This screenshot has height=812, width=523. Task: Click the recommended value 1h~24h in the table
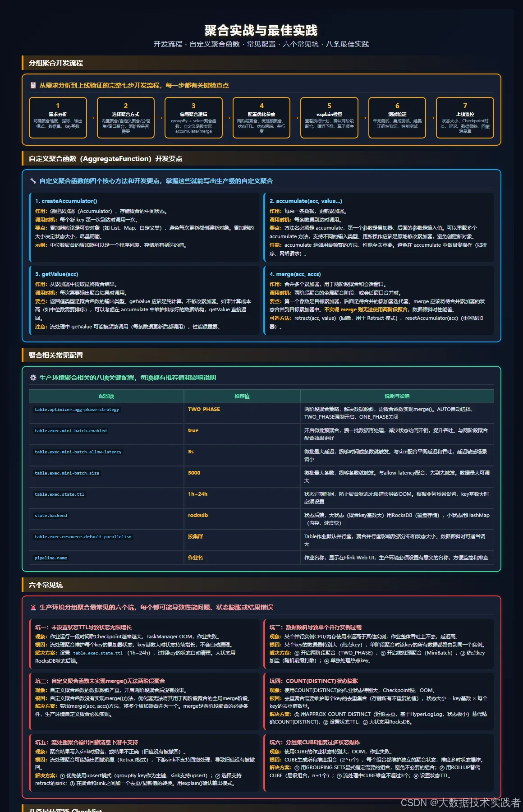point(197,494)
